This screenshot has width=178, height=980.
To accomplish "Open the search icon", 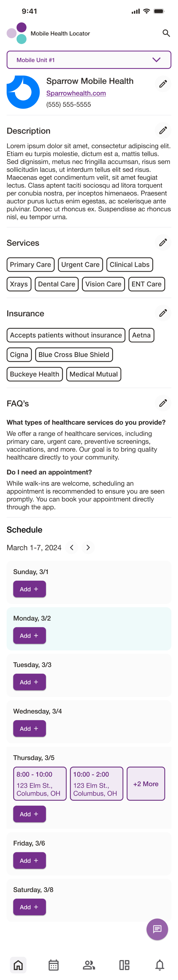I will (166, 33).
